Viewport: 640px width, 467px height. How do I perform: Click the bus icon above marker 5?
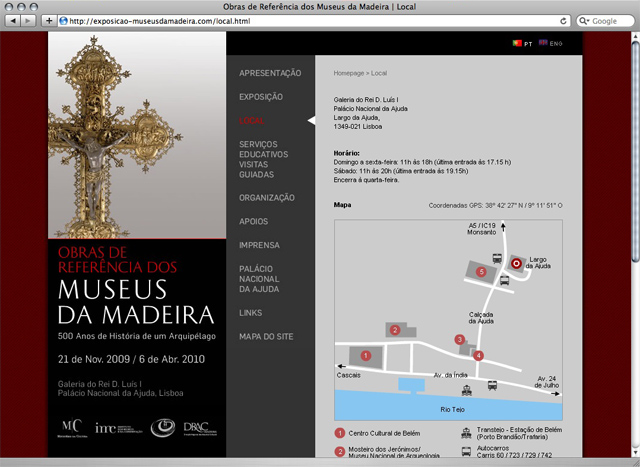pos(497,258)
